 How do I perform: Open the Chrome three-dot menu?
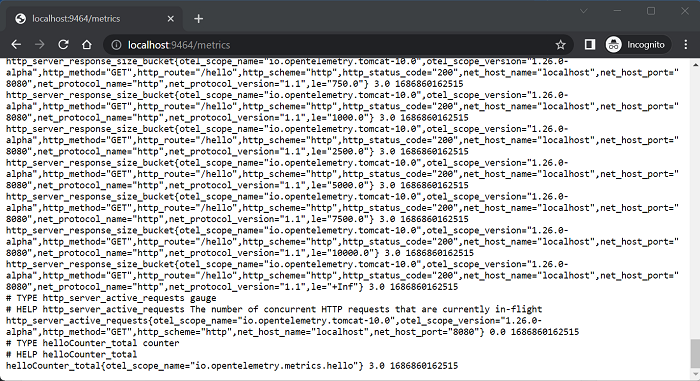point(686,45)
